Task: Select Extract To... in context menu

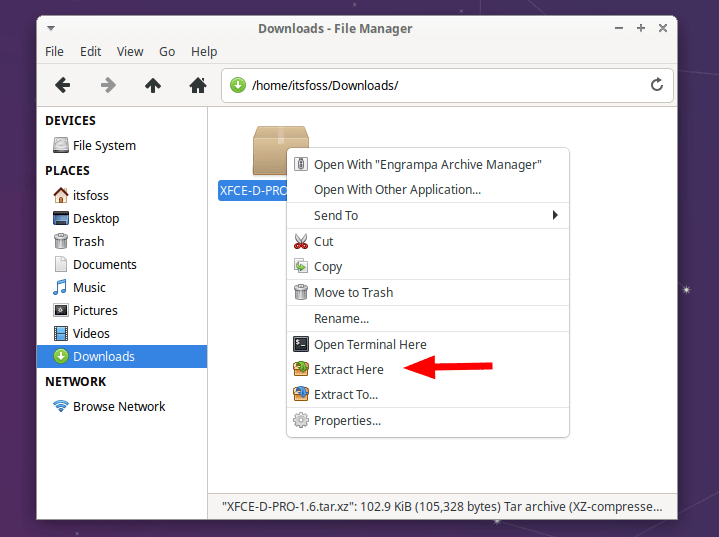Action: pyautogui.click(x=345, y=394)
